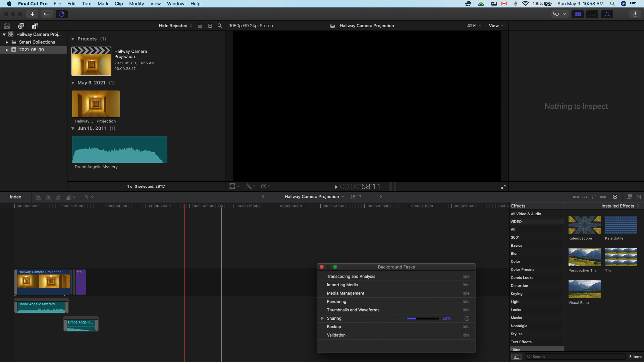Open the Retime speed menu
Image resolution: width=644 pixels, height=362 pixels.
click(x=265, y=186)
